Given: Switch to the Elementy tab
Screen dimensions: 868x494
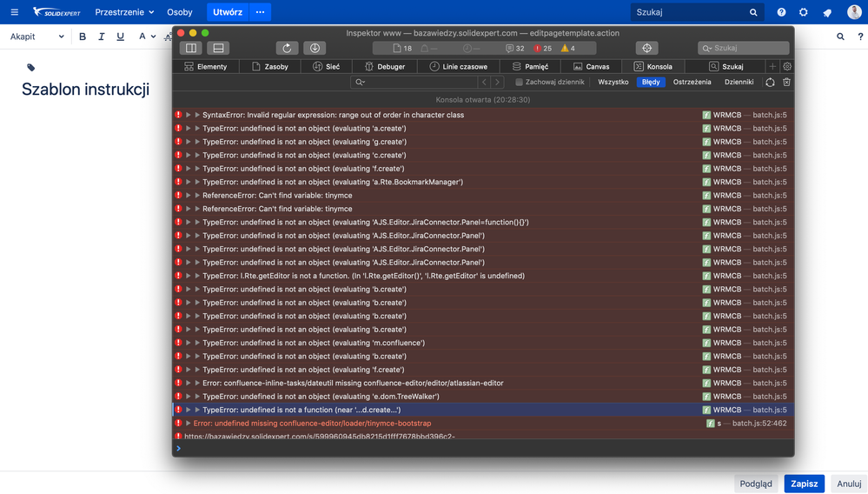Looking at the screenshot, I should pos(205,66).
